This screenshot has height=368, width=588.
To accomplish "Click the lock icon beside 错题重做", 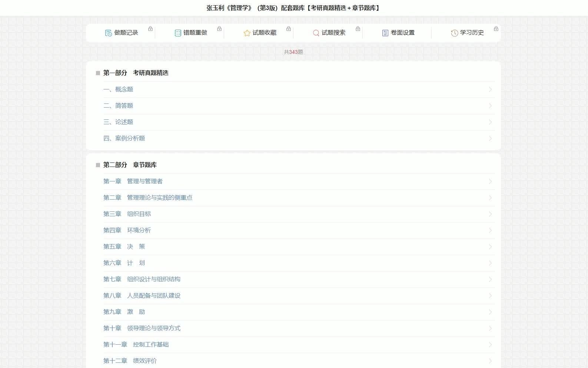I will [x=219, y=29].
